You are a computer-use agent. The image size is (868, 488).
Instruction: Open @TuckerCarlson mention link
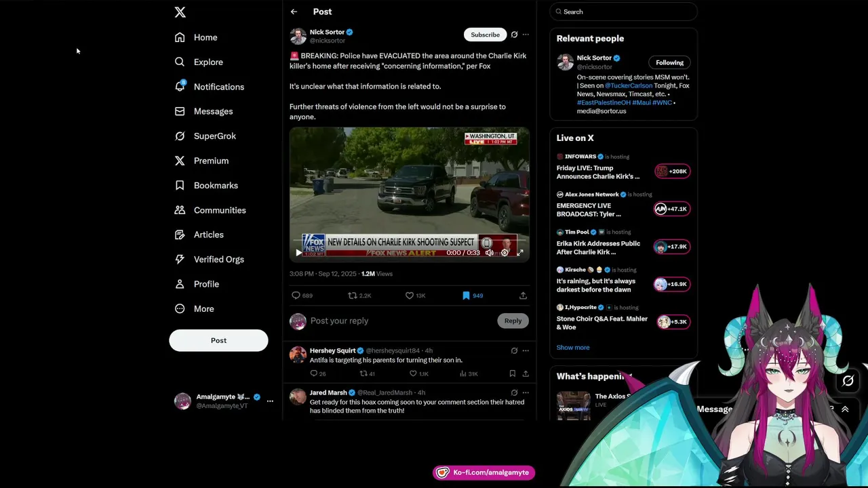(629, 85)
